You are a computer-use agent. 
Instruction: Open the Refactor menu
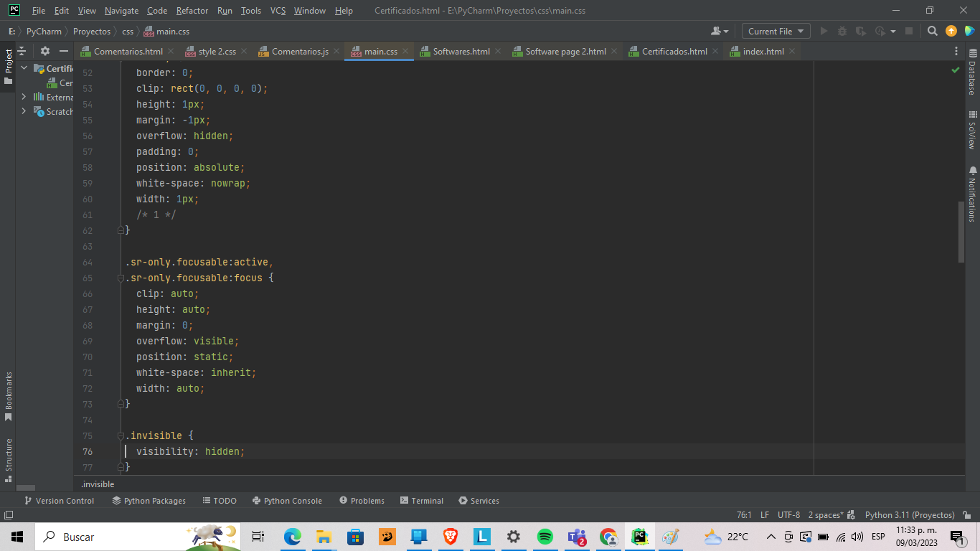point(192,11)
